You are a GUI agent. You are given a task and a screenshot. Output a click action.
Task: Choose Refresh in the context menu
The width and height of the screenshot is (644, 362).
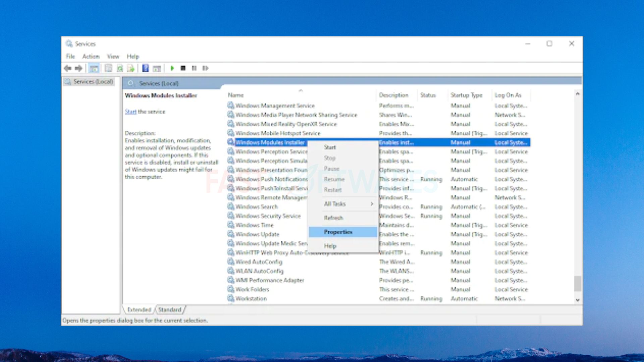(x=343, y=218)
